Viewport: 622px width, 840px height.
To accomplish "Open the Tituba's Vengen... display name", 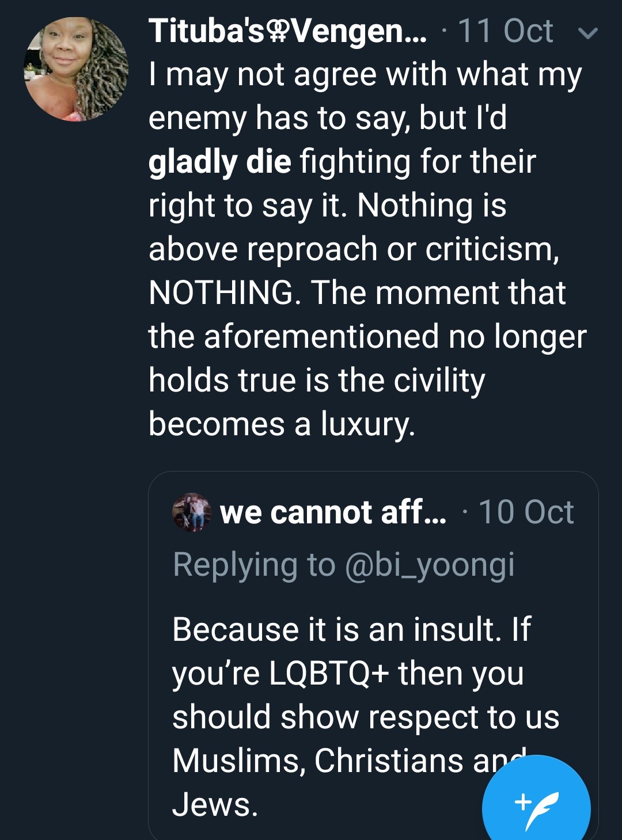I will tap(287, 32).
